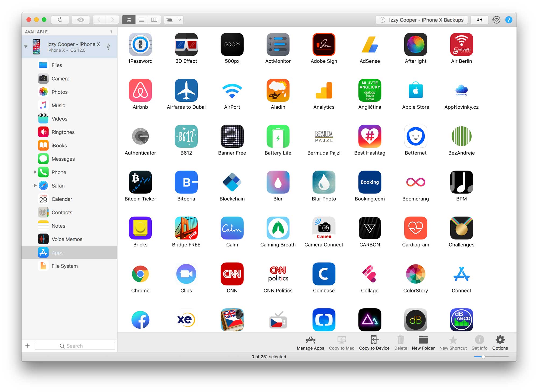Expand the Phone sidebar item
Viewport: 538px width, 392px height.
[x=35, y=172]
